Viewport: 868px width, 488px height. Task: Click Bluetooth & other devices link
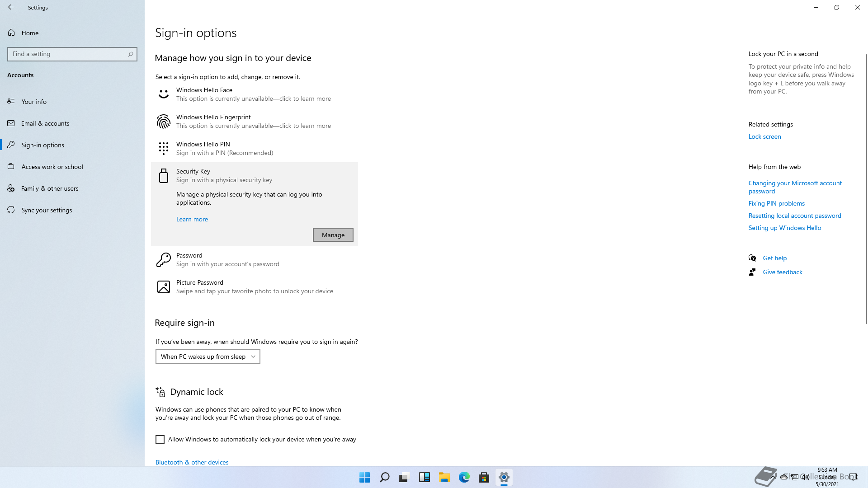tap(192, 462)
